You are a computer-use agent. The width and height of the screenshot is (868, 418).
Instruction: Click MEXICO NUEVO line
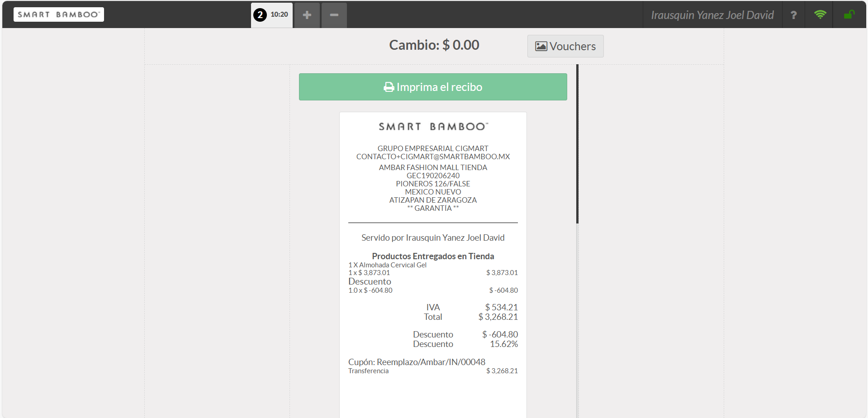pos(433,192)
